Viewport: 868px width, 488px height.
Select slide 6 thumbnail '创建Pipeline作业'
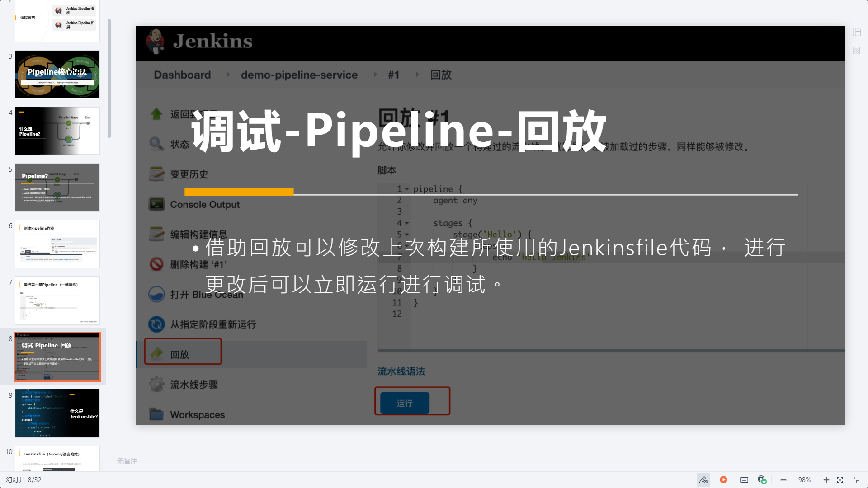click(57, 244)
